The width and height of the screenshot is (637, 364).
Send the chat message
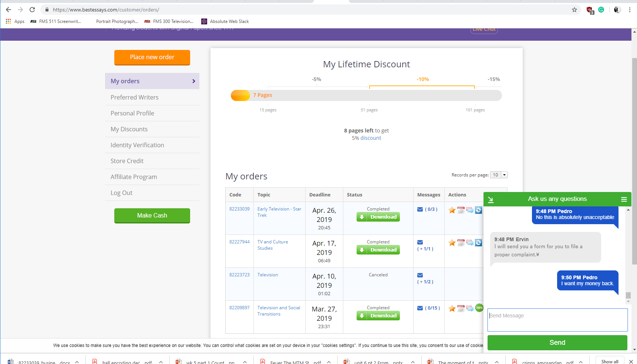tap(557, 343)
